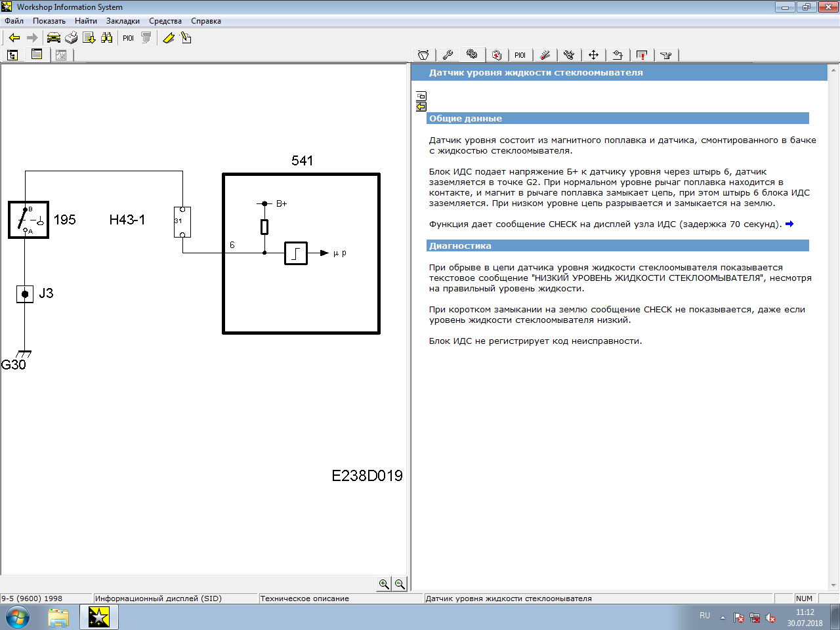The width and height of the screenshot is (840, 630).
Task: Switch to the tree structure view tab
Action: pos(12,55)
